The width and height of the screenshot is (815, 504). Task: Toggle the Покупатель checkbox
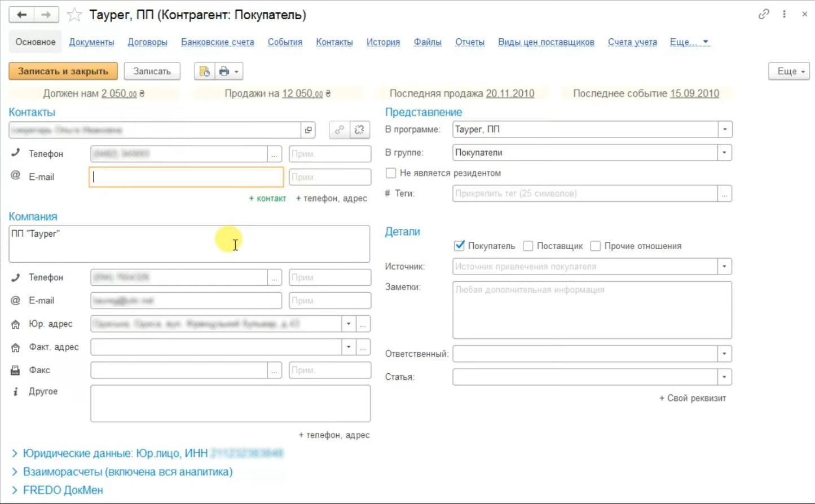click(460, 246)
